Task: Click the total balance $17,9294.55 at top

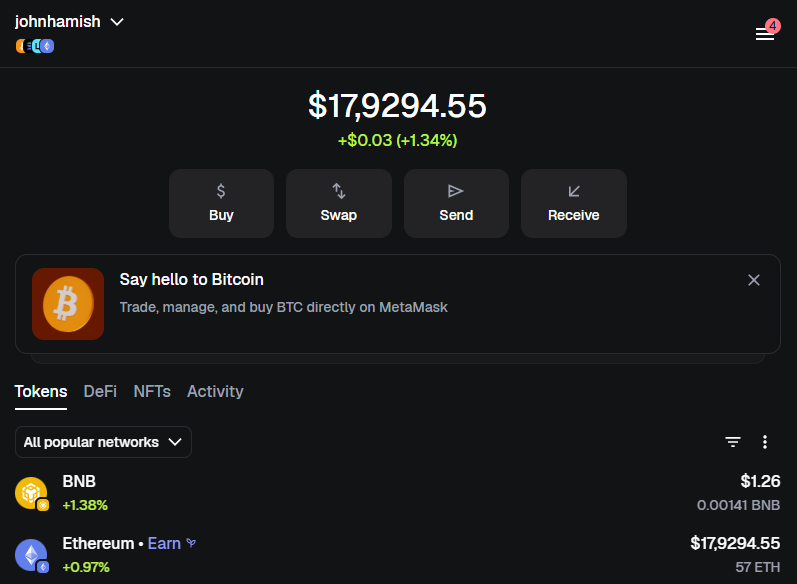Action: [397, 106]
